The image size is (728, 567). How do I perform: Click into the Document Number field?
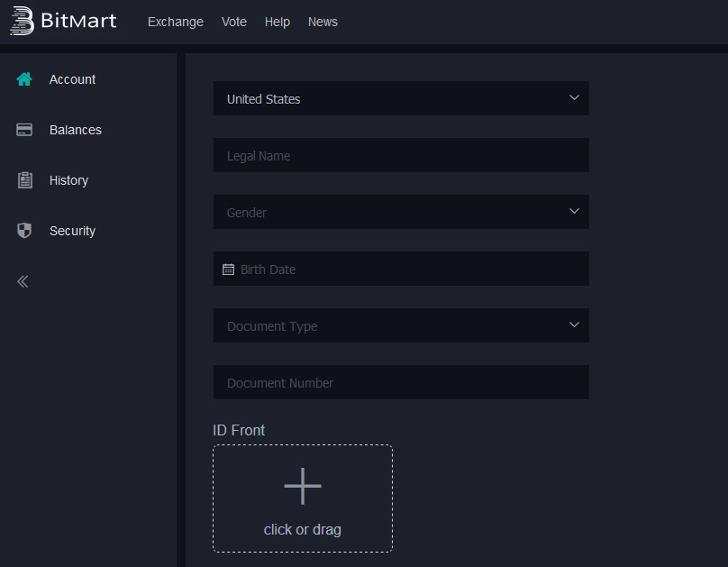(x=401, y=382)
